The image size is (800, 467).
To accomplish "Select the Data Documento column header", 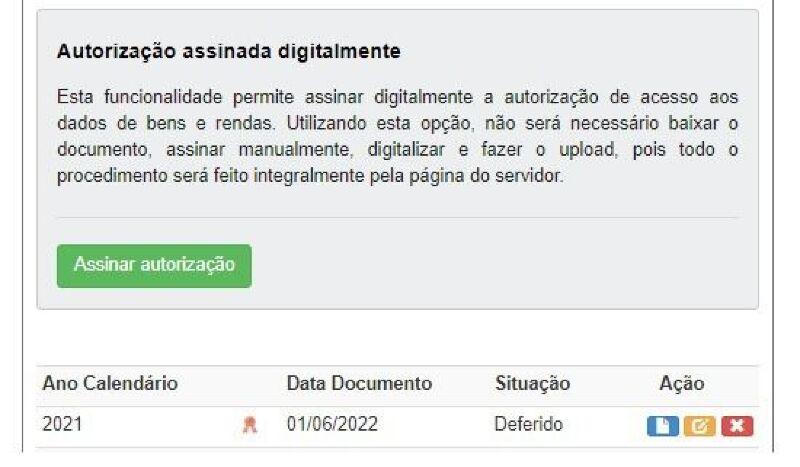I will tap(359, 383).
